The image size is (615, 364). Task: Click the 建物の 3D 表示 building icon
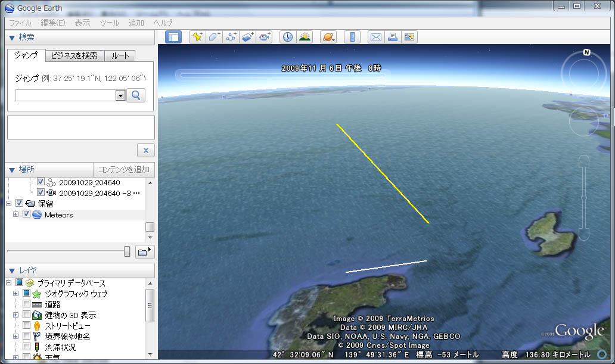click(37, 315)
